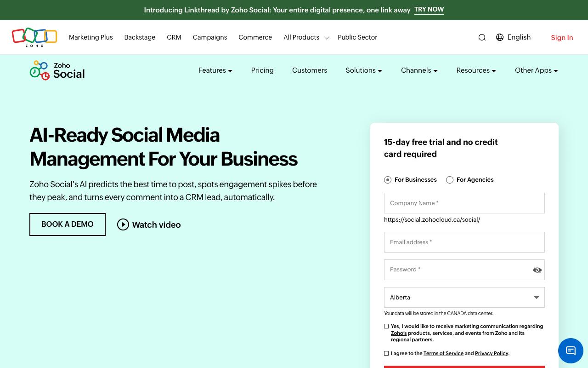
Task: Toggle password visibility eye icon
Action: click(x=537, y=270)
